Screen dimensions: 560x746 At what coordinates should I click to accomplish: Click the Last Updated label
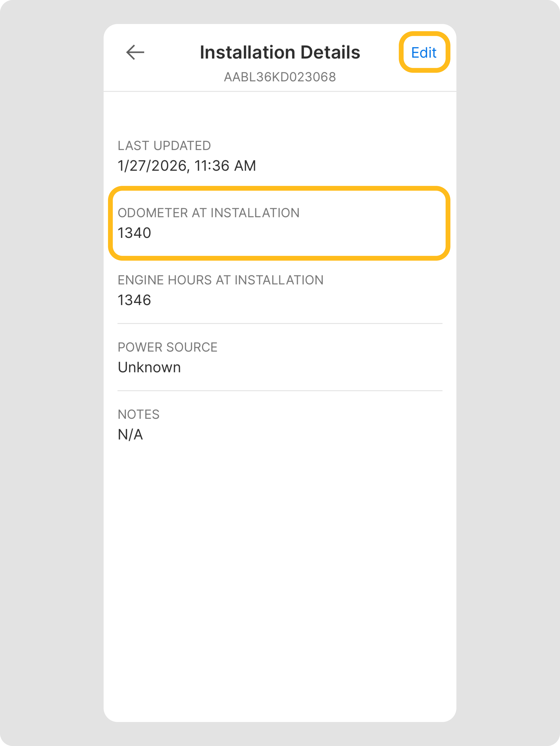(164, 146)
